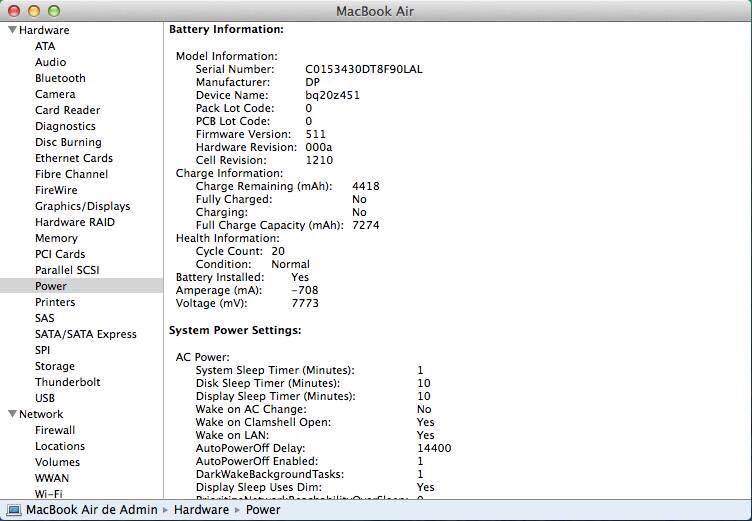Click the Network category label
Image resolution: width=752 pixels, height=521 pixels.
point(41,414)
